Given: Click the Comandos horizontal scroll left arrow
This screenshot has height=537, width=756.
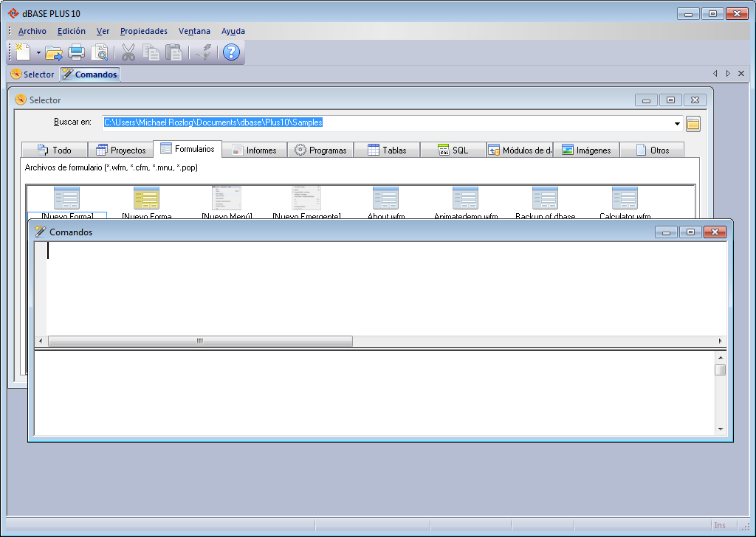Looking at the screenshot, I should tap(41, 341).
